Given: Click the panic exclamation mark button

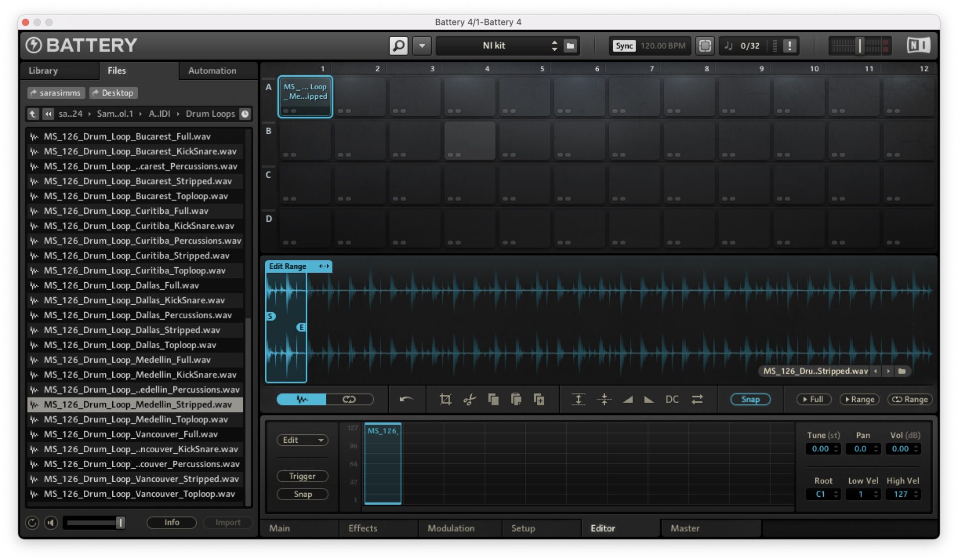Looking at the screenshot, I should (789, 46).
